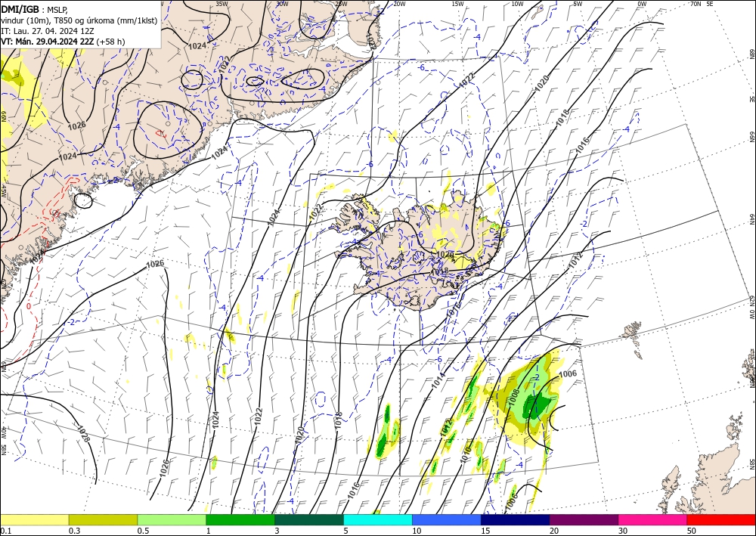Click the purple 20–30 legend swatch
Screen dimensions: 756x536
(584, 519)
